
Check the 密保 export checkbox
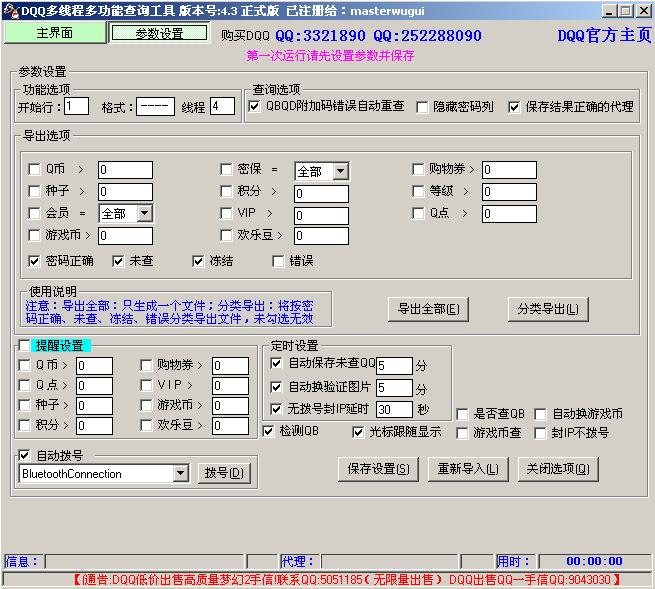226,169
